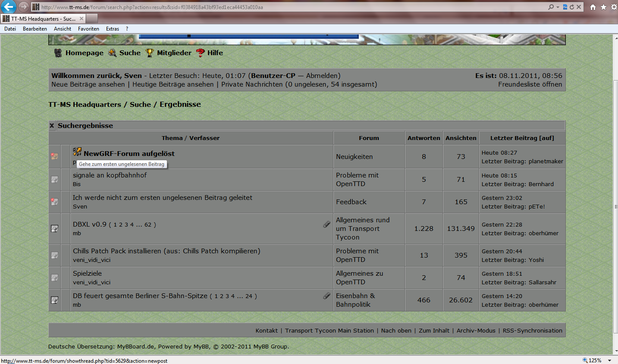Open the browser settings gear icon
Viewport: 618px width, 364px height.
614,7
